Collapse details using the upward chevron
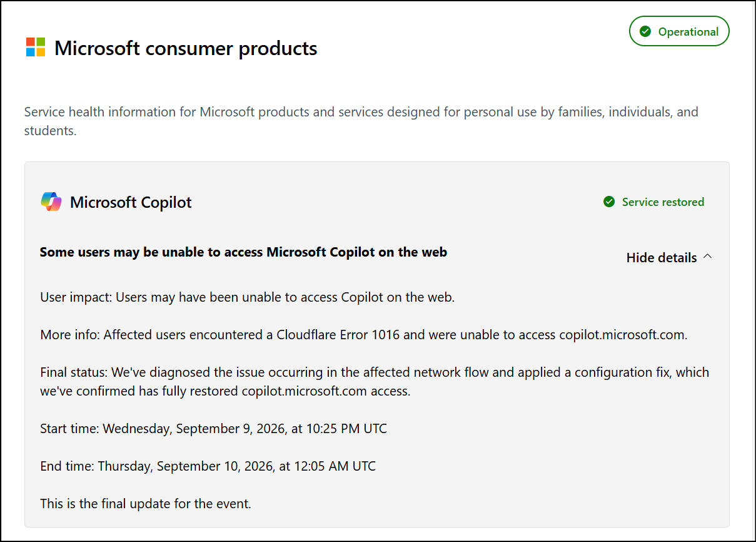The height and width of the screenshot is (542, 756). [x=708, y=257]
